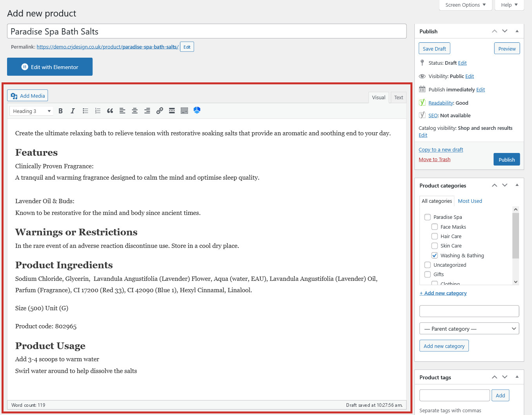This screenshot has width=532, height=415.
Task: Tick the Gifts category checkbox
Action: click(427, 274)
